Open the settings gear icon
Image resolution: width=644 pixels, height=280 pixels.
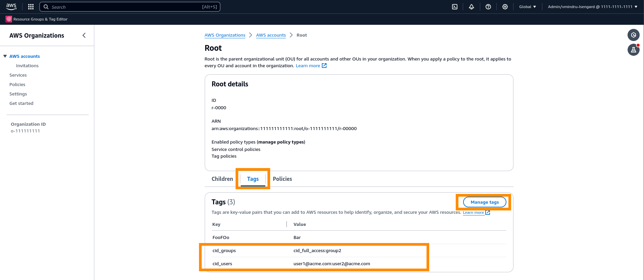[505, 7]
